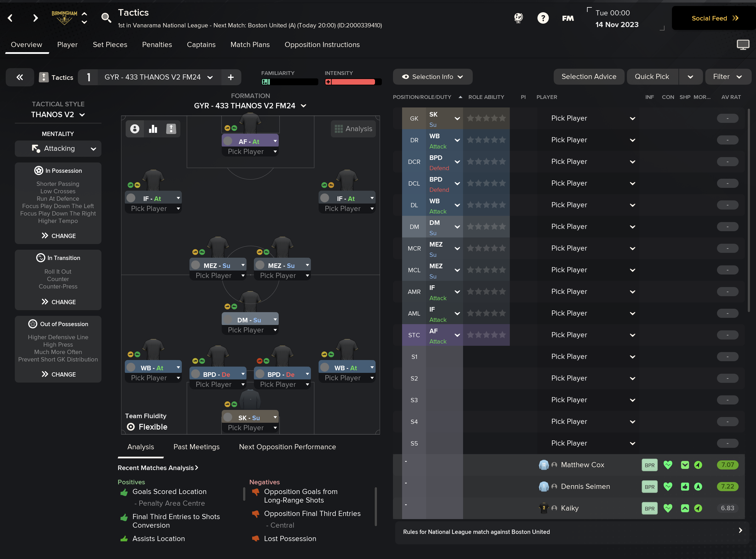Collapse tactics panel with double-left arrows
The width and height of the screenshot is (756, 559).
click(20, 77)
